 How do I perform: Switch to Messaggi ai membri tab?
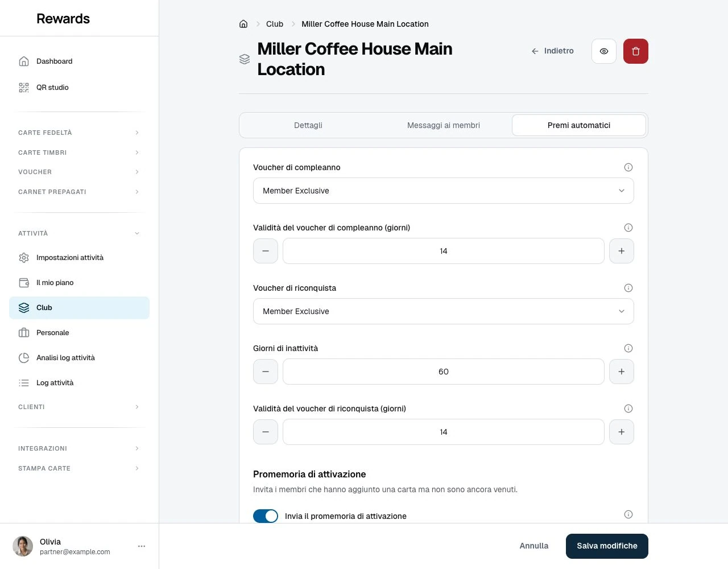[x=444, y=125]
